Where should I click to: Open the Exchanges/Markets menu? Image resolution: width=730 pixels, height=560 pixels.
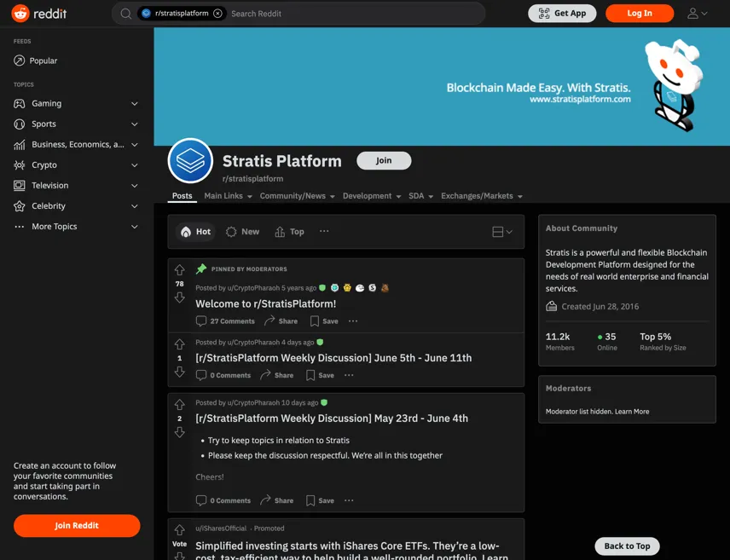[x=481, y=196]
